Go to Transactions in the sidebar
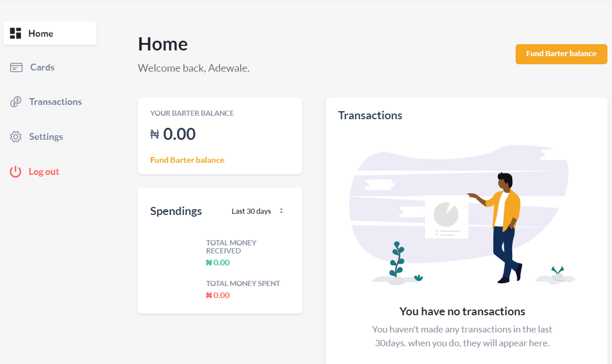The width and height of the screenshot is (612, 364). tap(56, 102)
